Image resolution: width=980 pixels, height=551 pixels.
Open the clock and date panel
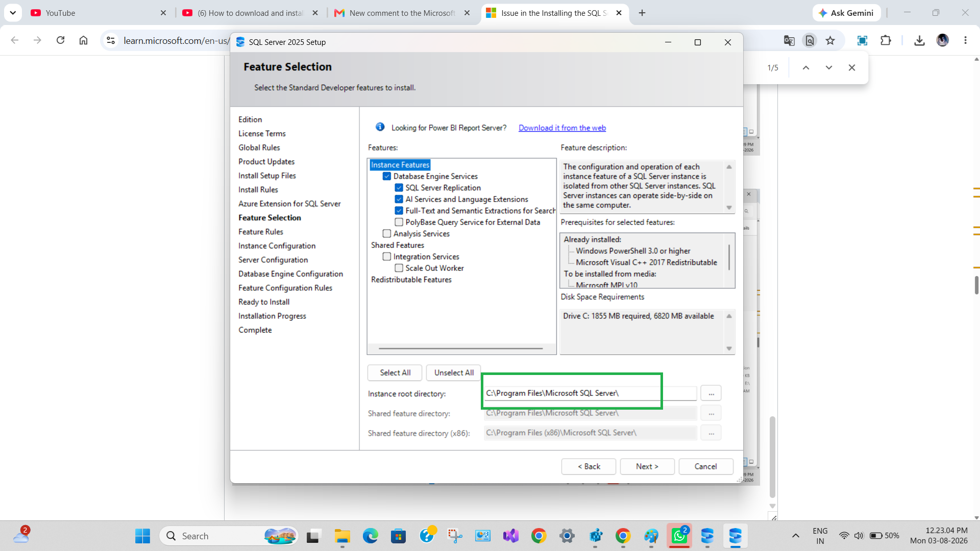[939, 536]
